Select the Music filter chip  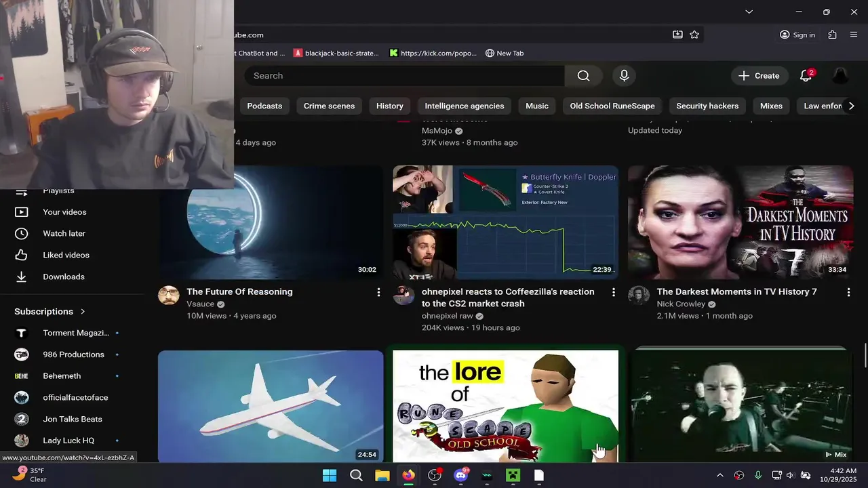click(x=537, y=106)
